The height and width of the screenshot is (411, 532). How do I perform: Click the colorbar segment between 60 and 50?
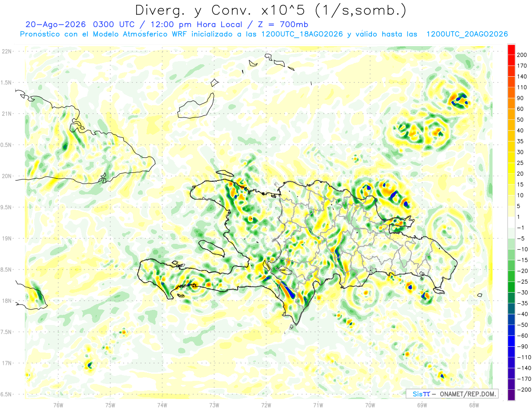pyautogui.click(x=511, y=114)
